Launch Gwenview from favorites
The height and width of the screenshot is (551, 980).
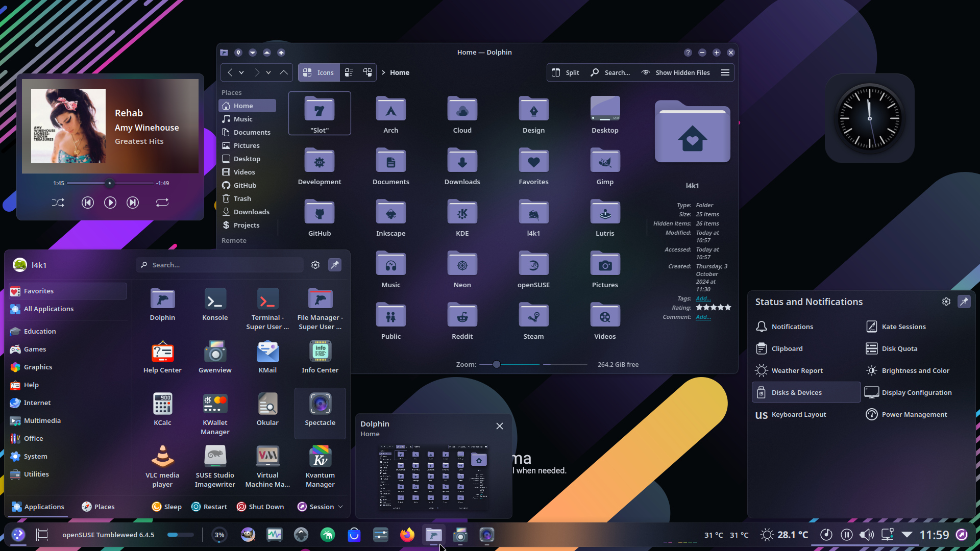(x=215, y=357)
